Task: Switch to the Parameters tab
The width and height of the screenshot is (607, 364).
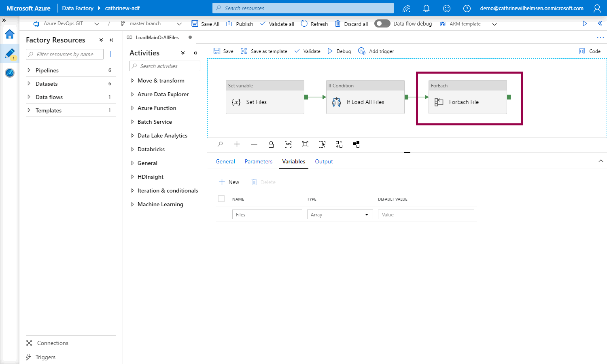Action: pyautogui.click(x=258, y=161)
